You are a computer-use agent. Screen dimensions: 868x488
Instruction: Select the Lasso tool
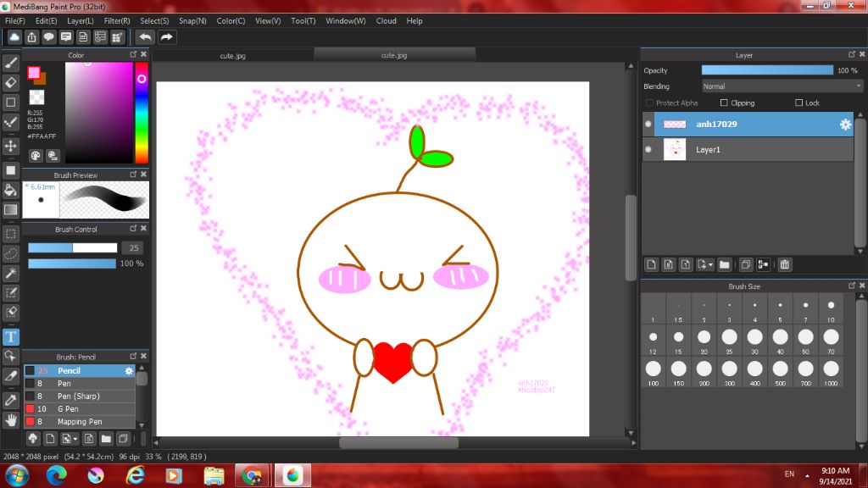(x=10, y=253)
